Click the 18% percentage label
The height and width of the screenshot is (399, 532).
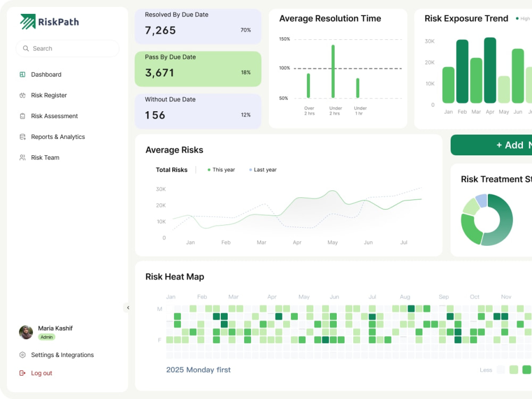coord(246,72)
